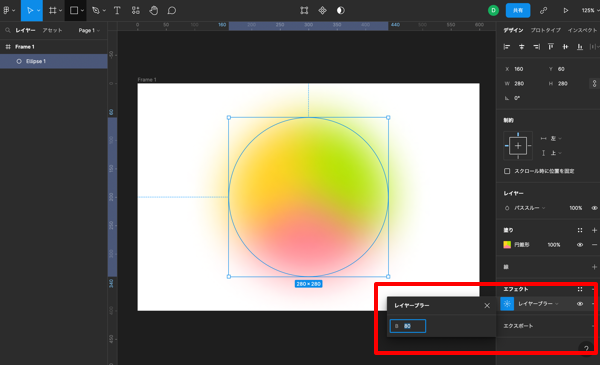
Task: Open the Frame tool dropdown chevron
Action: click(60, 11)
